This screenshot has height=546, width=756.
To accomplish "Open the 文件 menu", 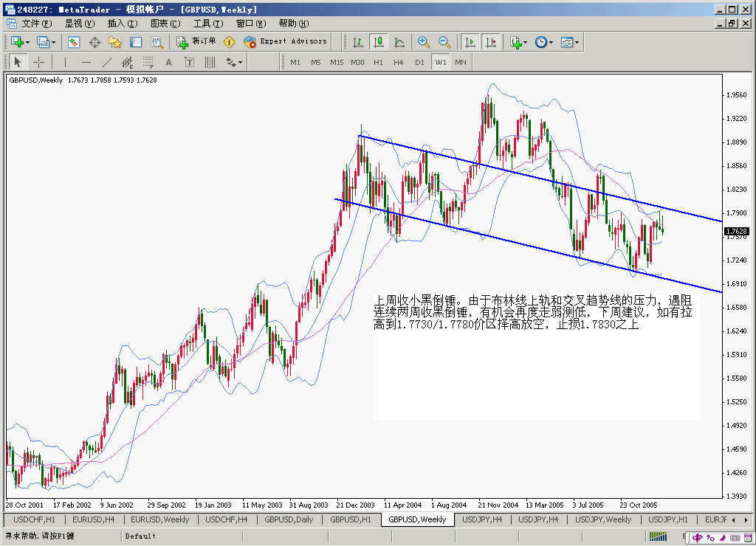I will (x=37, y=24).
